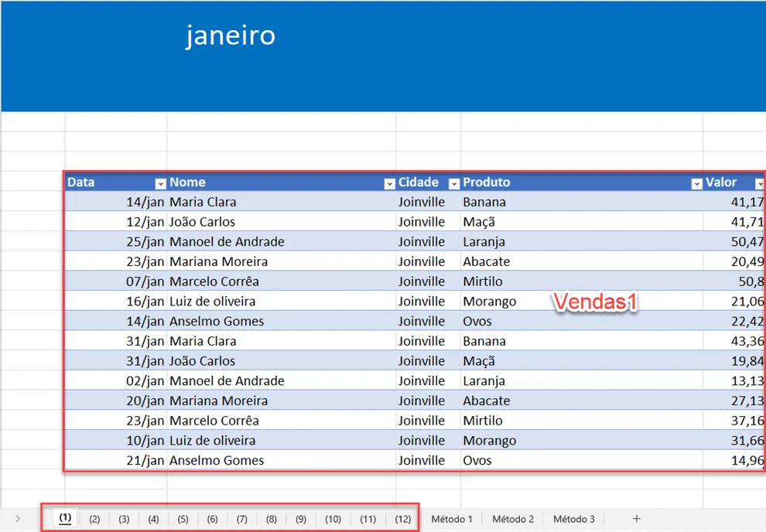Screen dimensions: 766x532
Task: Select the value cell 37,16
Action: 734,420
